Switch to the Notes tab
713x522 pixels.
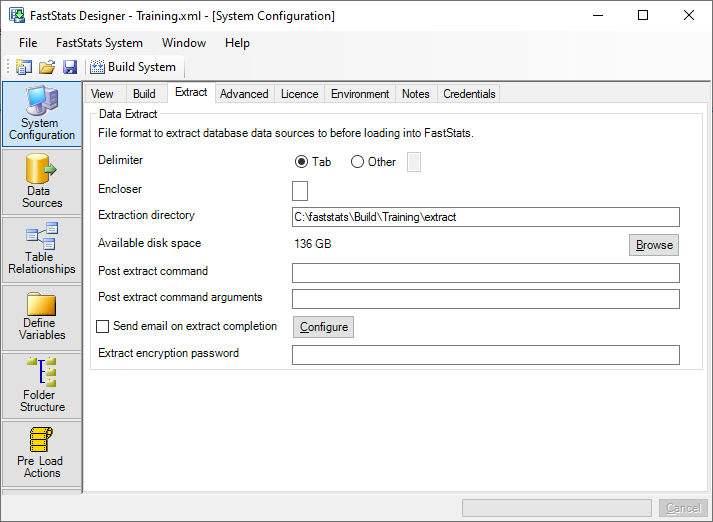coord(416,94)
